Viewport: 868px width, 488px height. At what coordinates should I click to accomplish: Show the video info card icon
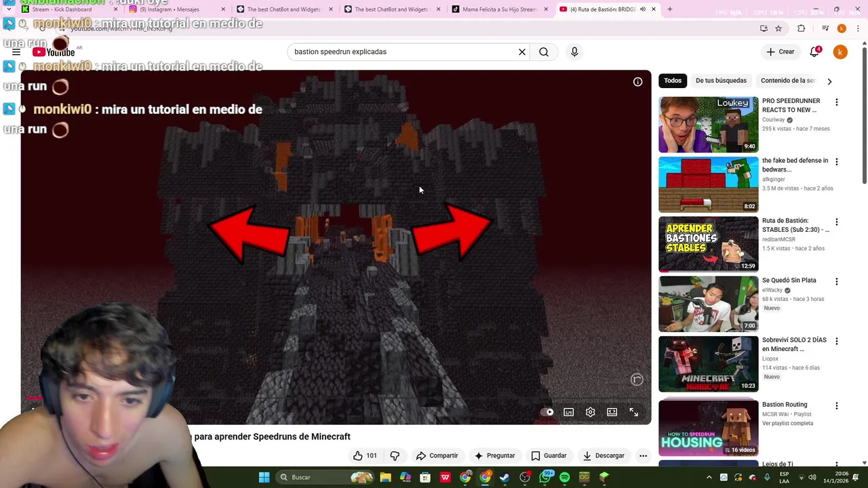click(x=637, y=82)
